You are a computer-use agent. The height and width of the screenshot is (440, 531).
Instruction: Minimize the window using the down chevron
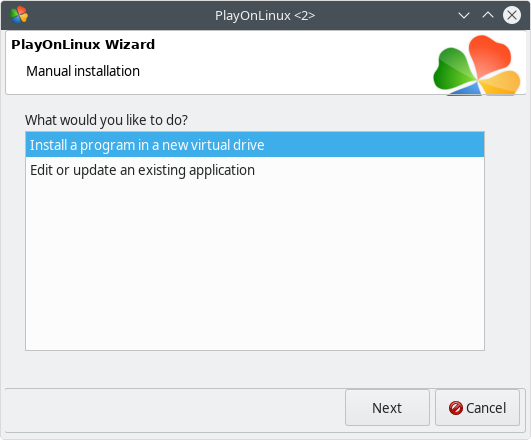pos(464,15)
